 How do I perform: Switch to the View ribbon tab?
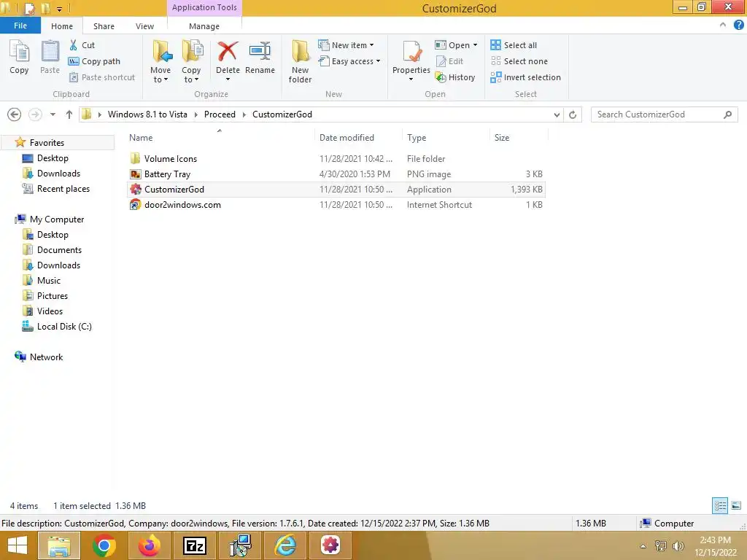(145, 26)
